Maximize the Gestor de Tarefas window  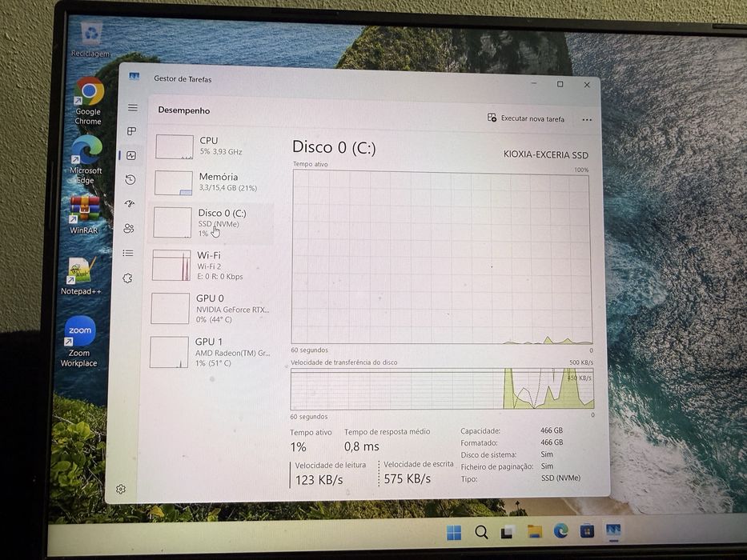[560, 84]
